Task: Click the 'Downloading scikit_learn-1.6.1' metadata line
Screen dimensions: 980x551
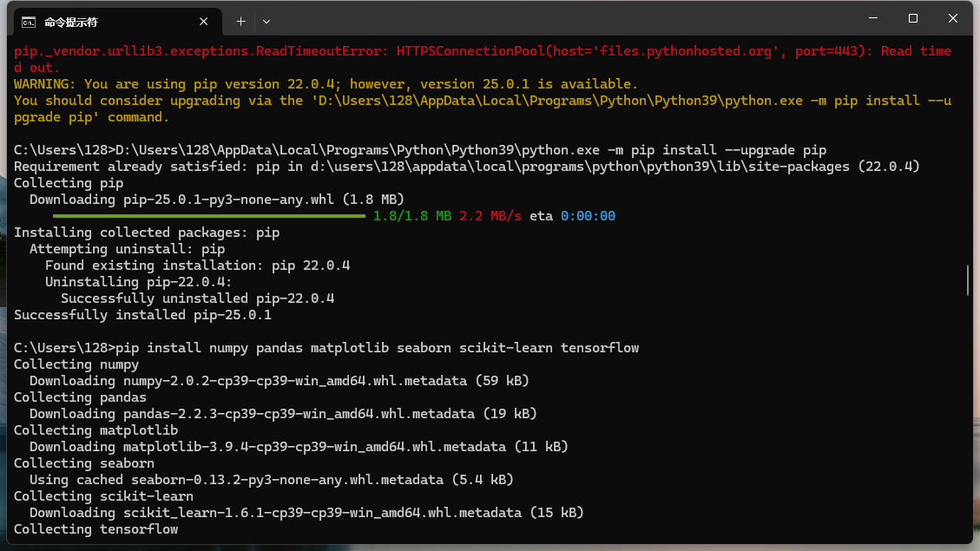Action: (x=306, y=513)
